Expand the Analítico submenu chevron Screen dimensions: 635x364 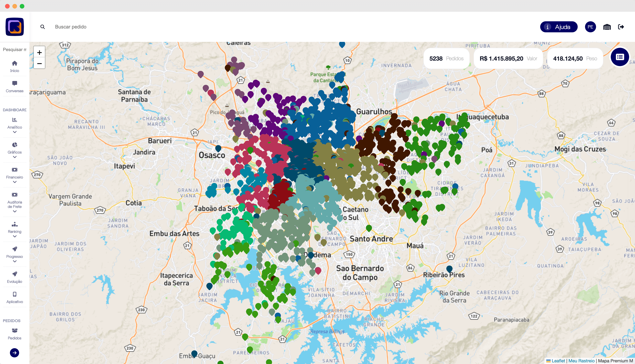tap(15, 132)
